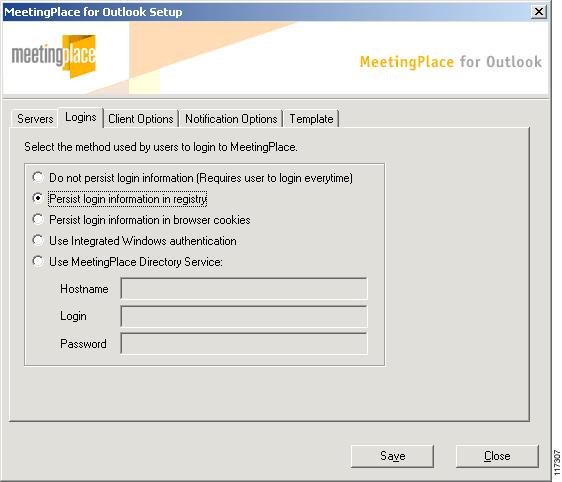This screenshot has height=482, width=562.
Task: Close the setup window with X
Action: coord(539,12)
